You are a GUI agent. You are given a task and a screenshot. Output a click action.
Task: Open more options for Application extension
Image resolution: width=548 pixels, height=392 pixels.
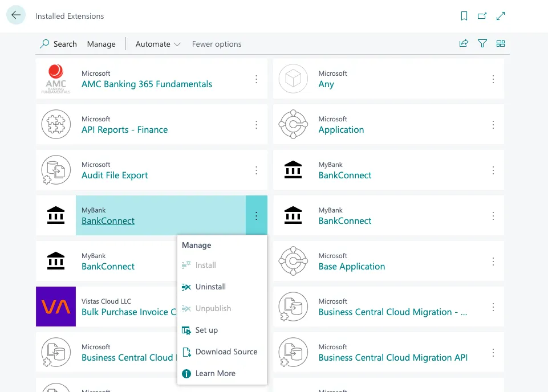tap(493, 125)
